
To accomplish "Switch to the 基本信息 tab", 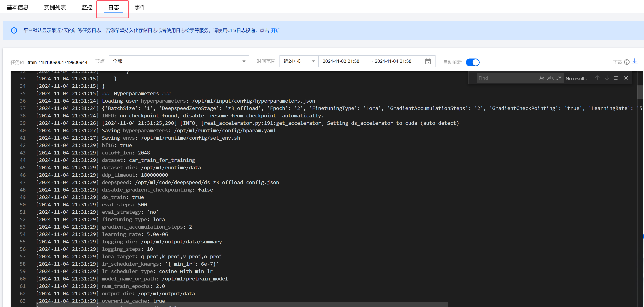I will tap(18, 7).
